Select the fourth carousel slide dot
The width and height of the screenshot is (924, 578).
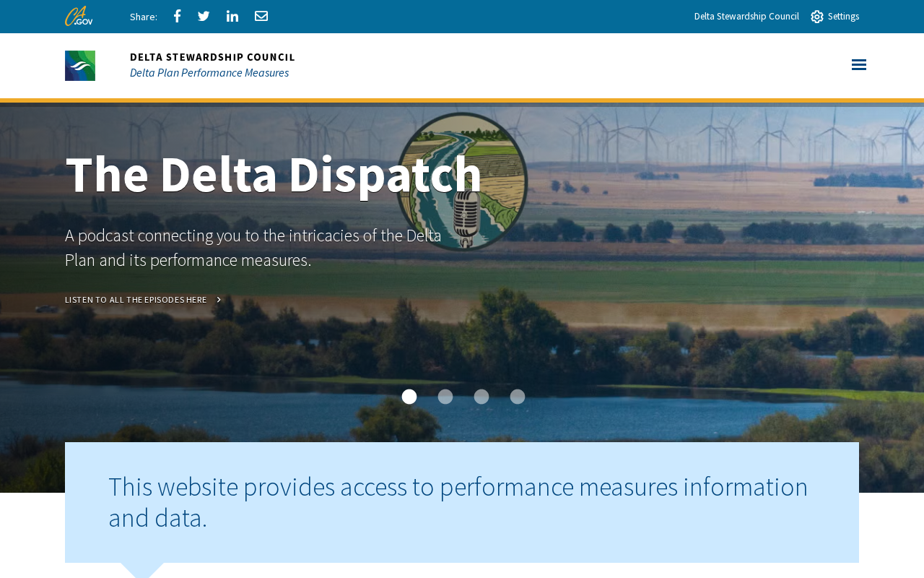(x=518, y=397)
